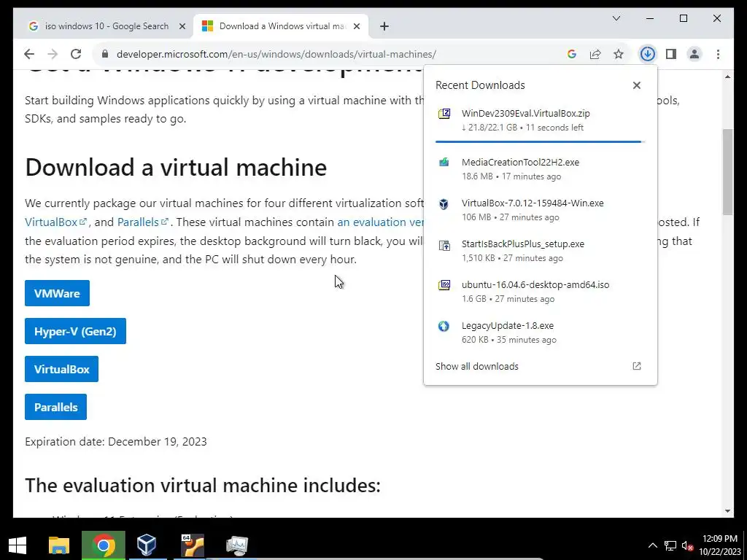This screenshot has height=560, width=747.
Task: Click scrollbar up arrow
Action: point(727,77)
